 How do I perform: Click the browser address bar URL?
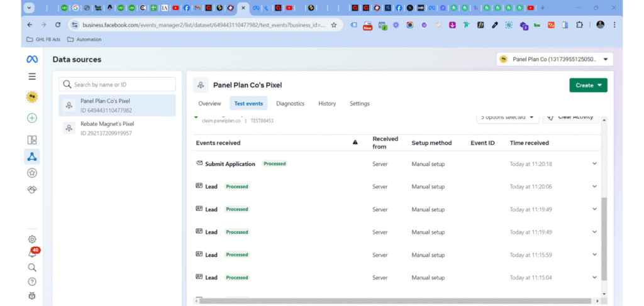coord(204,25)
